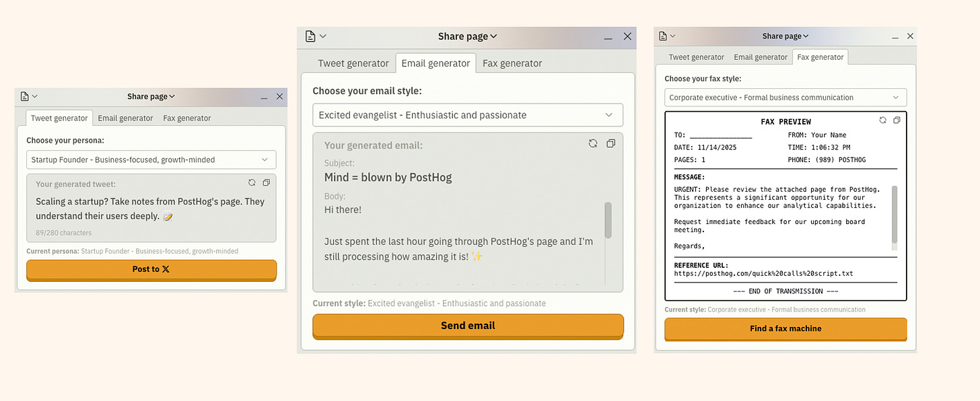This screenshot has width=980, height=401.
Task: Click the Find a fax machine button
Action: (785, 329)
